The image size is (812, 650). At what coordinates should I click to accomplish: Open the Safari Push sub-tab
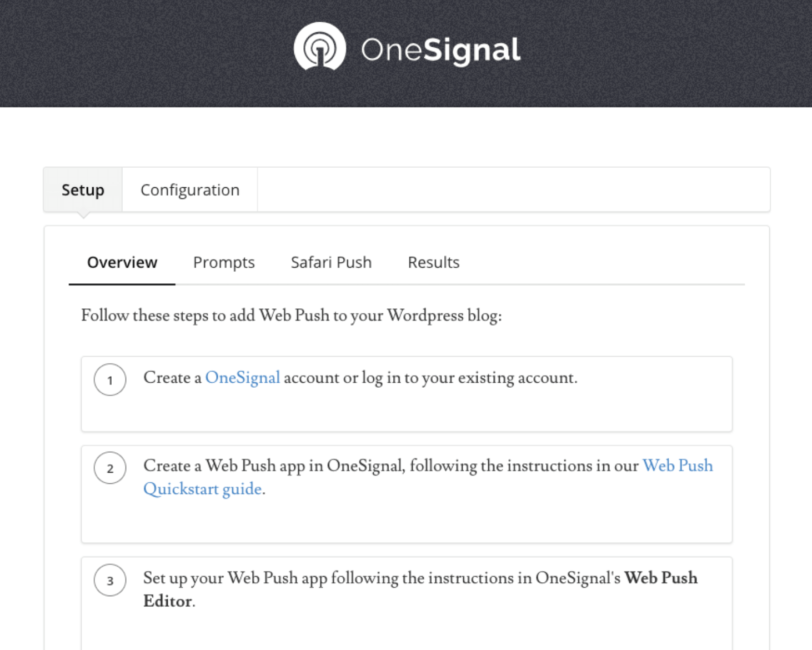331,262
